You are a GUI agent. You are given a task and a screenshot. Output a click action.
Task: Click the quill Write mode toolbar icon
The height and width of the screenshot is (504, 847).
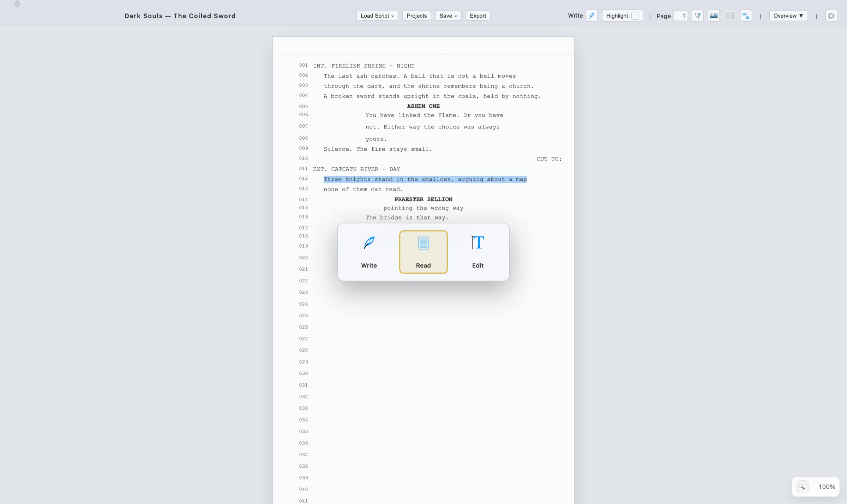(592, 16)
